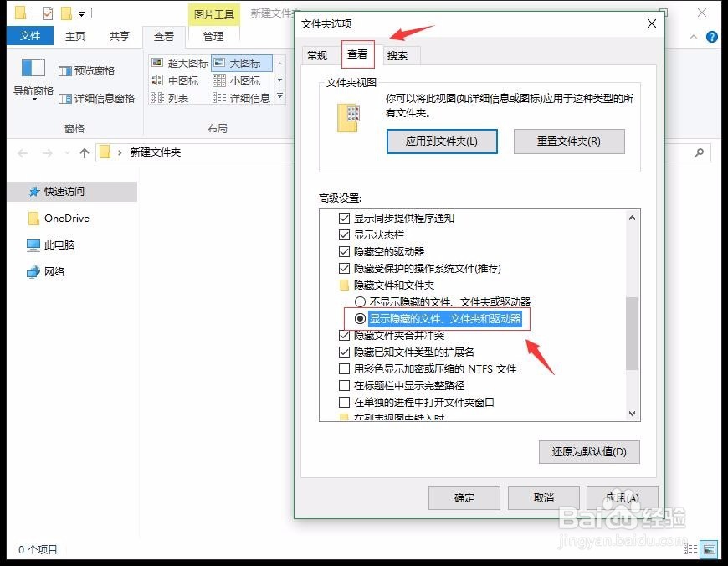Click the search magnifier icon

pos(699,152)
